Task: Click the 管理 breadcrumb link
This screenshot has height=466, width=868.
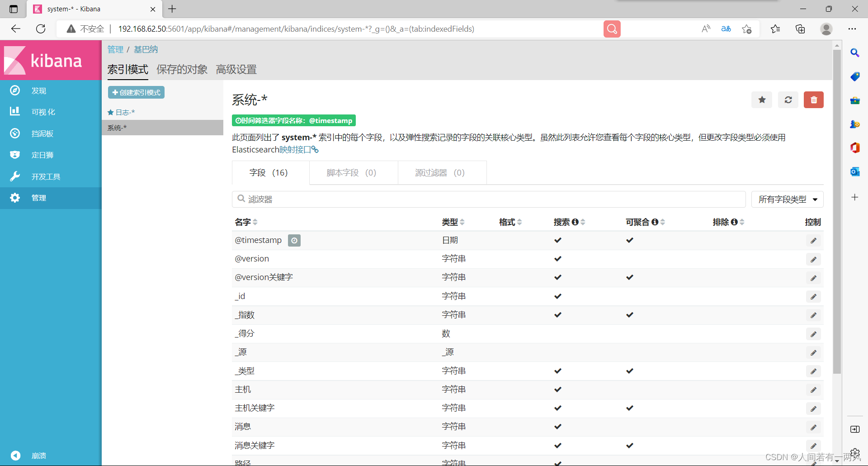Action: tap(115, 49)
